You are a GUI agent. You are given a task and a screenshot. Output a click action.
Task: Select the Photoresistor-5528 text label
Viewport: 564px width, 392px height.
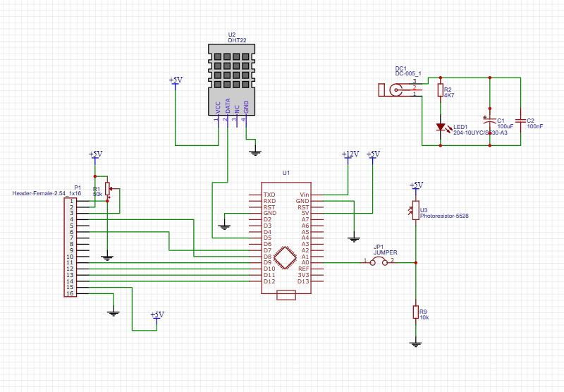pos(444,215)
